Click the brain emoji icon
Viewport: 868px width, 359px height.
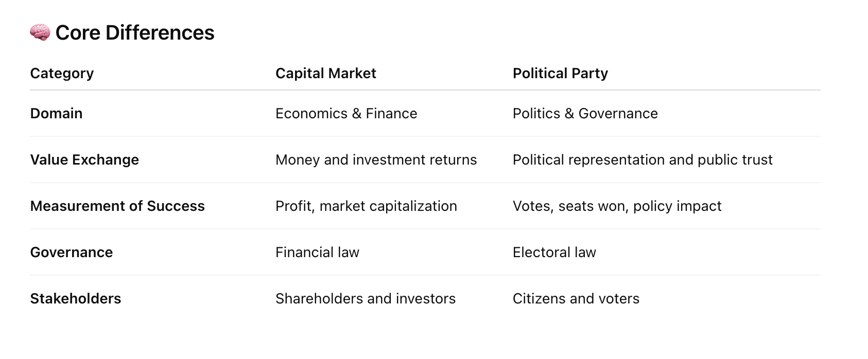coord(40,32)
